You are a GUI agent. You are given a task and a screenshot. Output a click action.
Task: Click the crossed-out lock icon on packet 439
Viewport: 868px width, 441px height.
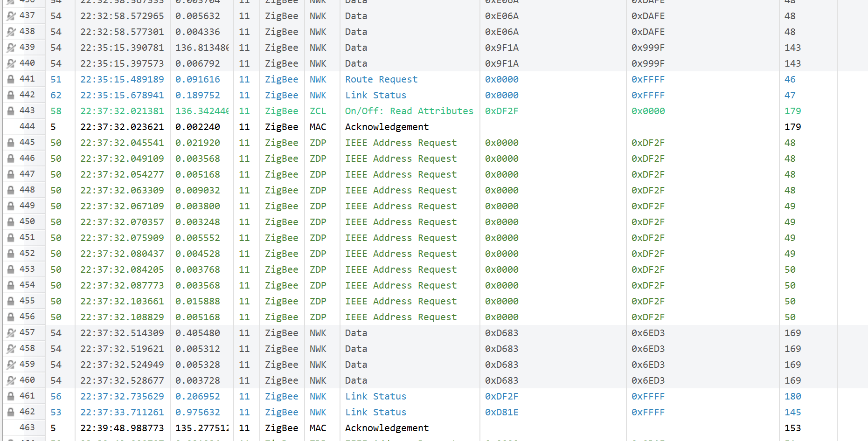[x=11, y=48]
